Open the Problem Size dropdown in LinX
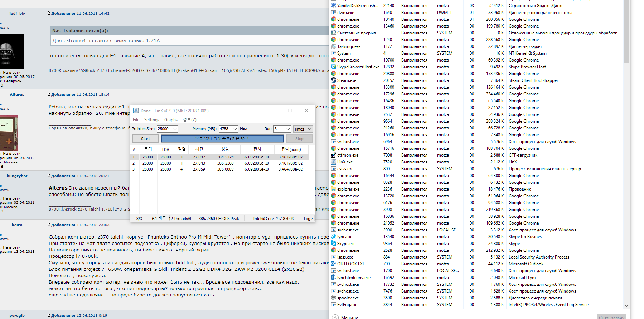This screenshot has width=644, height=319. pos(175,129)
